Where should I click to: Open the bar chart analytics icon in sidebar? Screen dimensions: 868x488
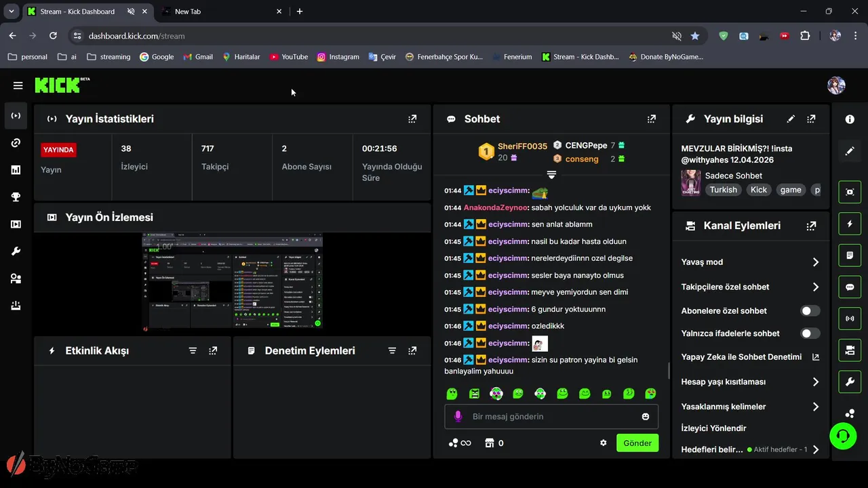pos(16,170)
